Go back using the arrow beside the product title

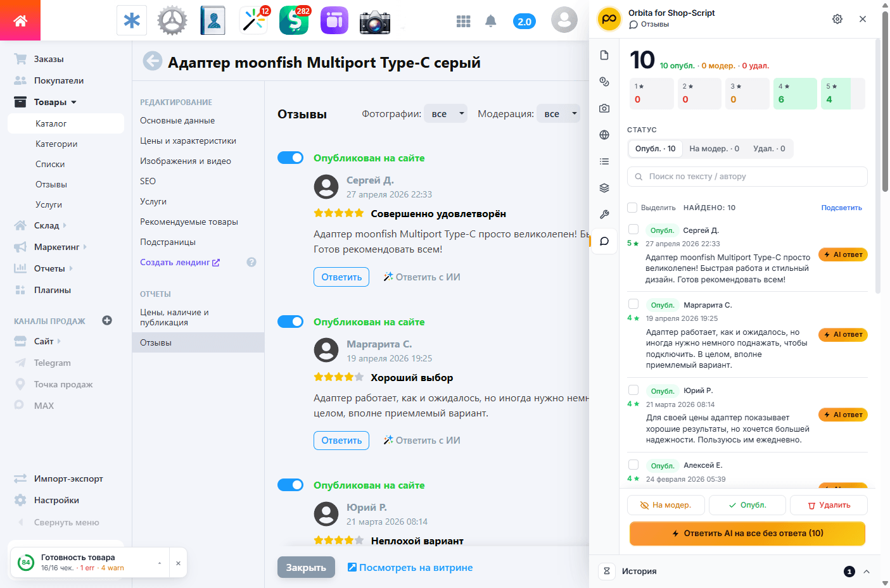pos(153,61)
